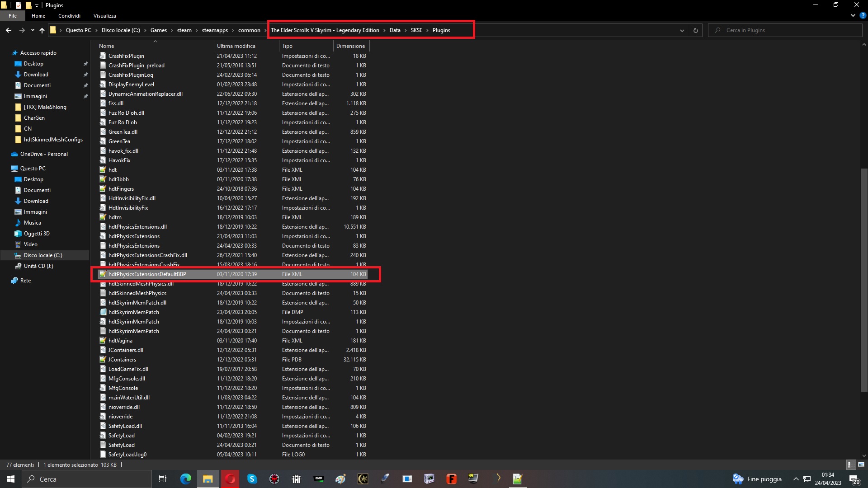
Task: Unpin Desktop from quick access
Action: (85, 64)
